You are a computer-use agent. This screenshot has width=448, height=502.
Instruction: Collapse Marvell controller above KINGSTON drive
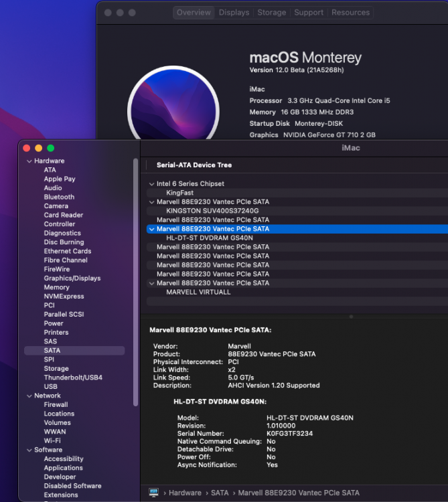(x=151, y=202)
